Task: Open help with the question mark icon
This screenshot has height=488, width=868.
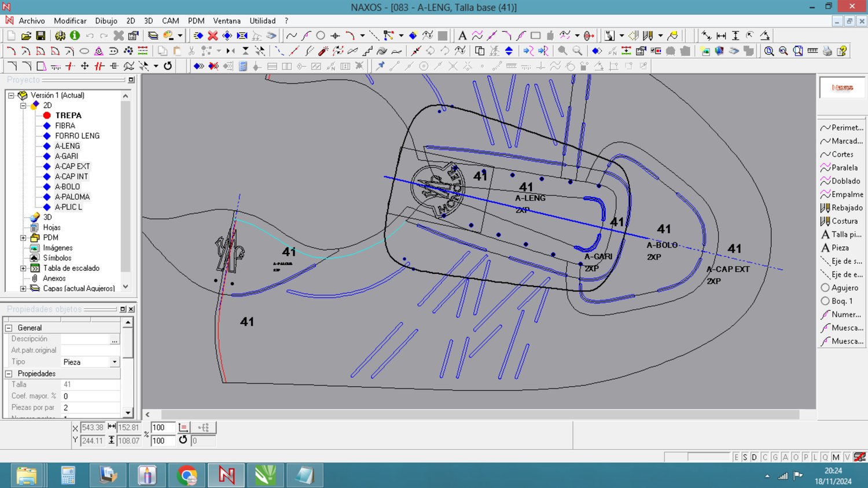Action: pyautogui.click(x=842, y=51)
